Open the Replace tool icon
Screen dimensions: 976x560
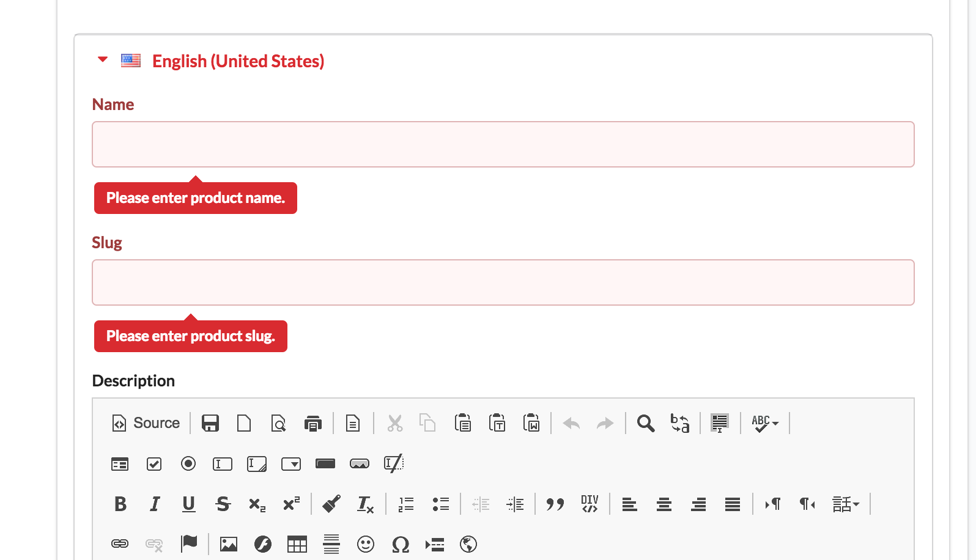click(x=680, y=423)
